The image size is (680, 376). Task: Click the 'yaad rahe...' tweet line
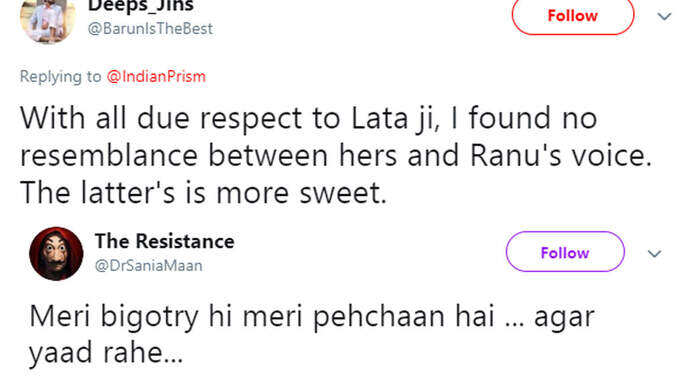(x=106, y=353)
